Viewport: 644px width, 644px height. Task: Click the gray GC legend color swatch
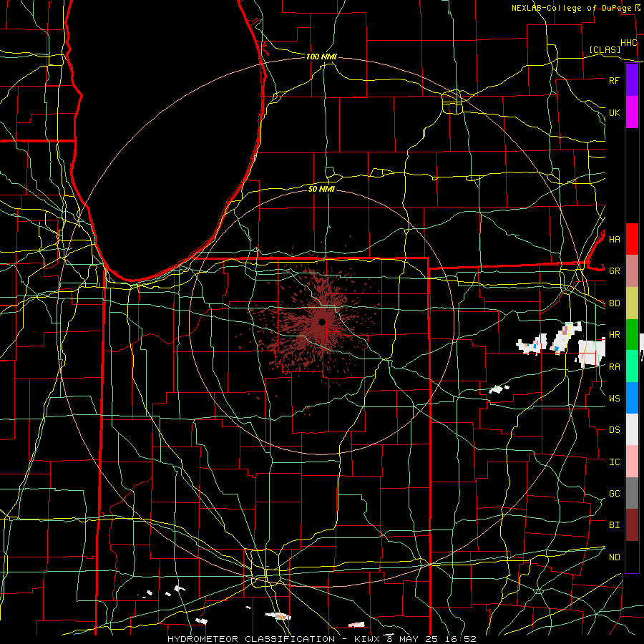point(632,493)
